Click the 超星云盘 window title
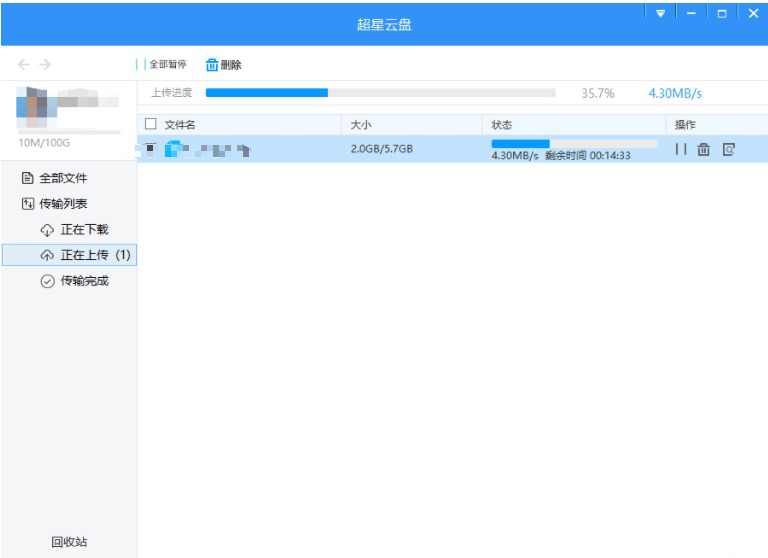The height and width of the screenshot is (558, 768). [x=384, y=24]
